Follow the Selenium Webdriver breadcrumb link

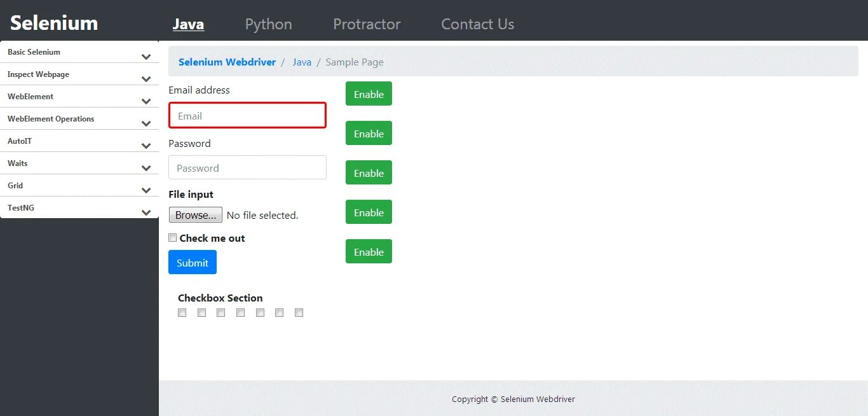pyautogui.click(x=227, y=62)
